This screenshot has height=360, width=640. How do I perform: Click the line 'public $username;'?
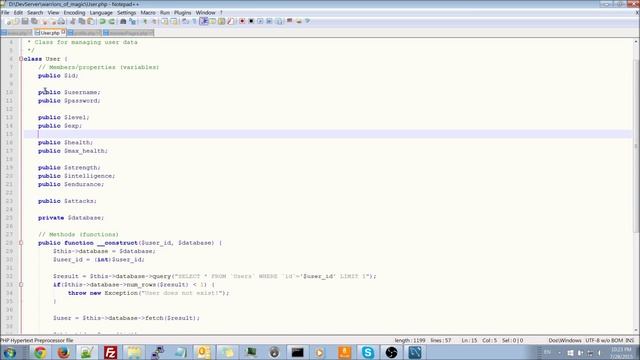69,92
